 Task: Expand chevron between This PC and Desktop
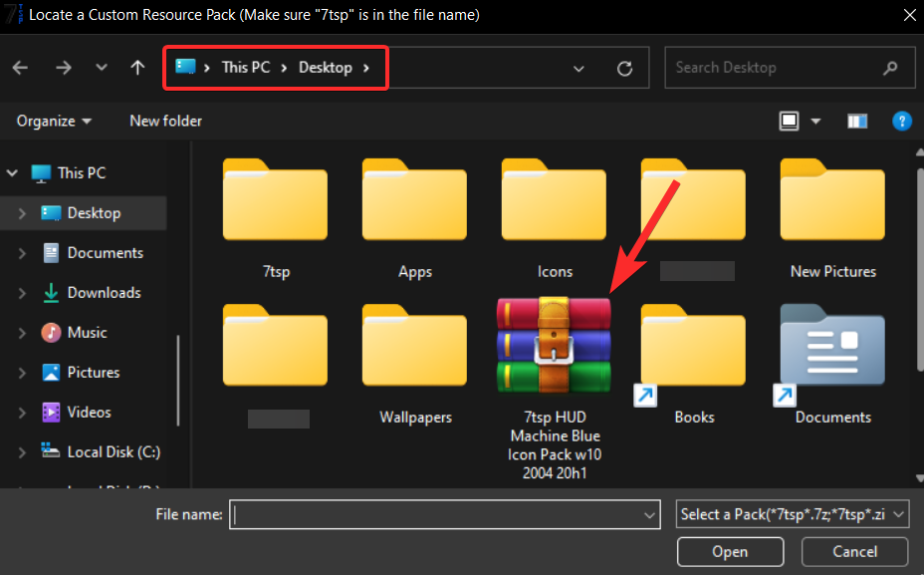284,68
